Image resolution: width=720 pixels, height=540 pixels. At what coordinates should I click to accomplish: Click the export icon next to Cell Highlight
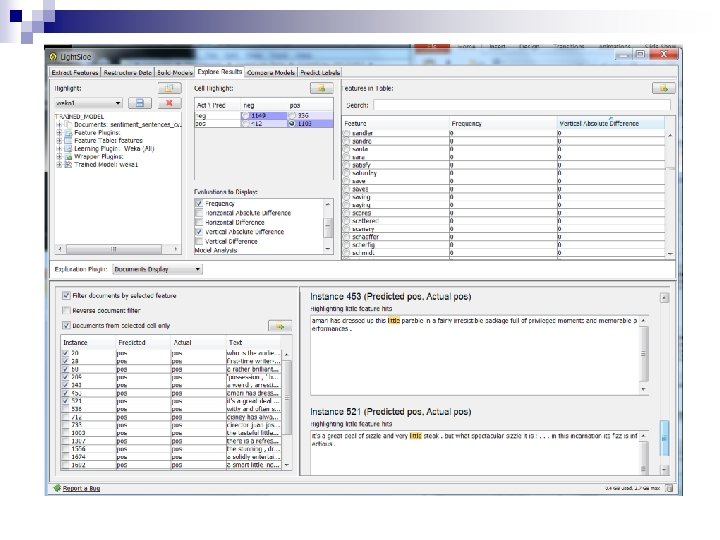(321, 88)
